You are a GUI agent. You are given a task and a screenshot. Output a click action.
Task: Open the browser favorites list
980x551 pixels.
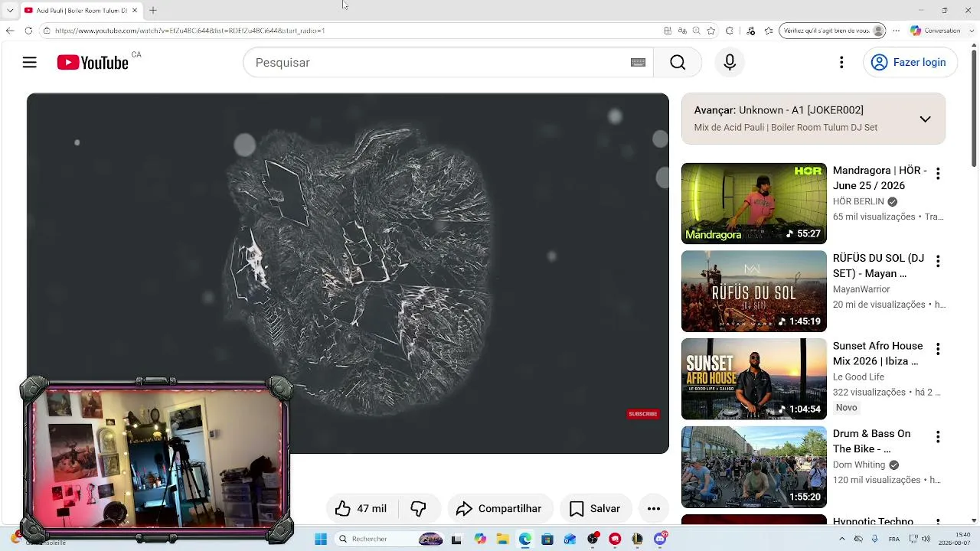pyautogui.click(x=769, y=31)
